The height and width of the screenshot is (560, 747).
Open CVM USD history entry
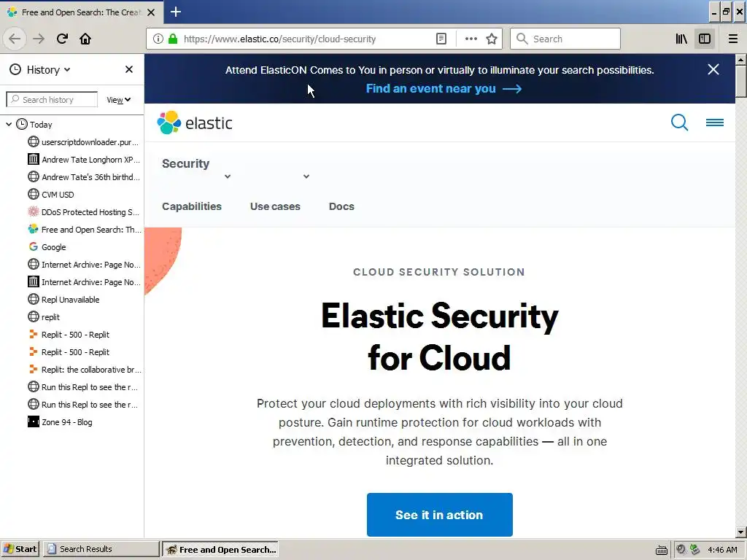[x=52, y=195]
